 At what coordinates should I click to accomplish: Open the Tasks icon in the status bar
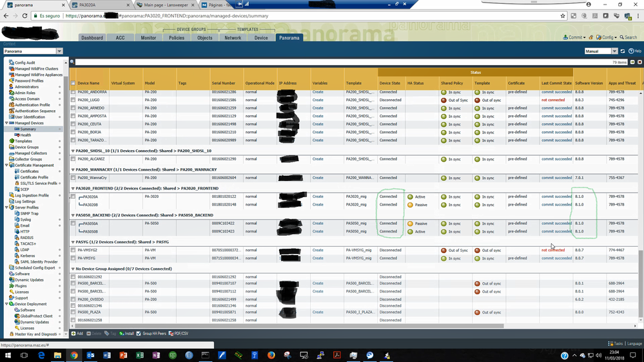tap(610, 343)
